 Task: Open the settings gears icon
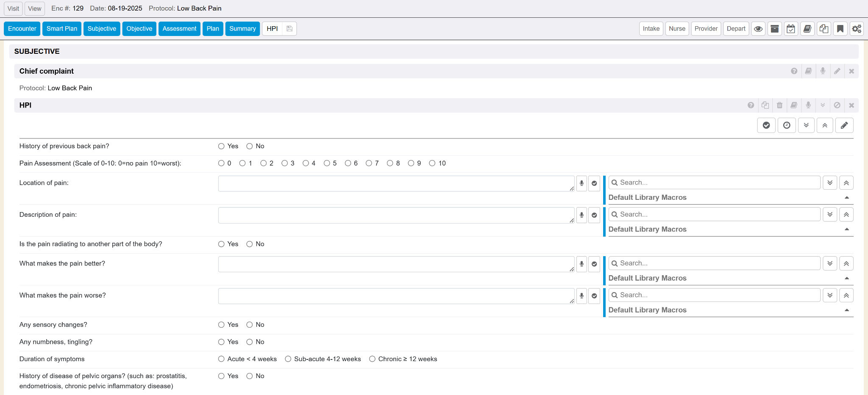[857, 29]
